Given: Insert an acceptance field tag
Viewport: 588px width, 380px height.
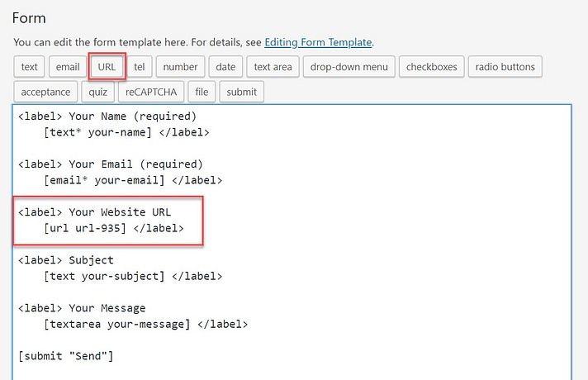Looking at the screenshot, I should point(45,92).
